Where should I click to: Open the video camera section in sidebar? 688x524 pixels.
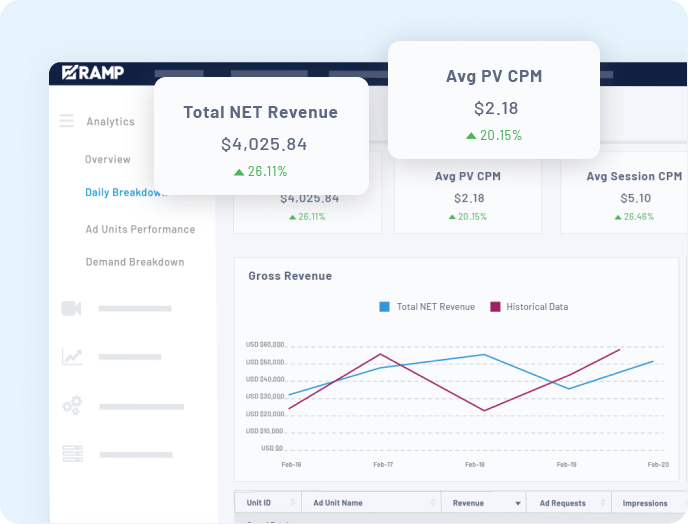point(71,308)
